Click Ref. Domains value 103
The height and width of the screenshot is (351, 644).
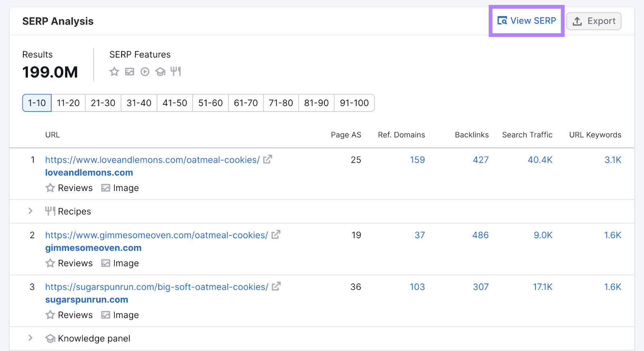click(x=417, y=287)
